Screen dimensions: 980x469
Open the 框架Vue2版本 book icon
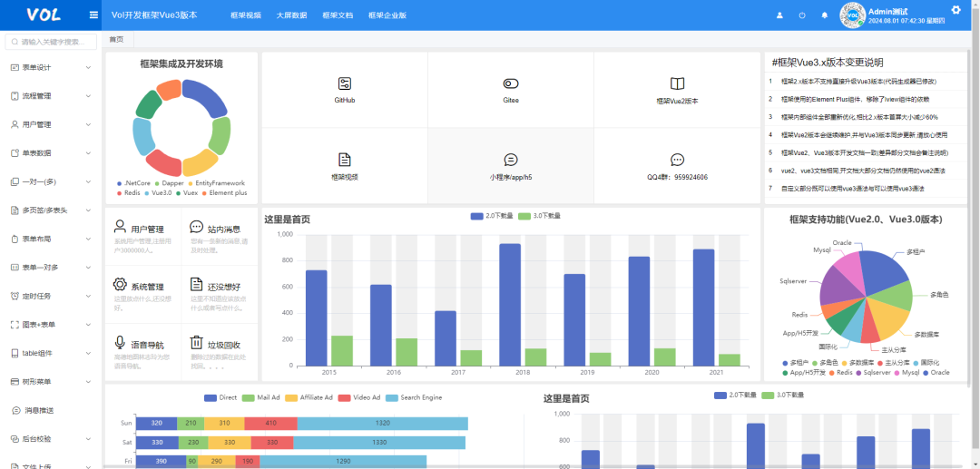[x=677, y=83]
